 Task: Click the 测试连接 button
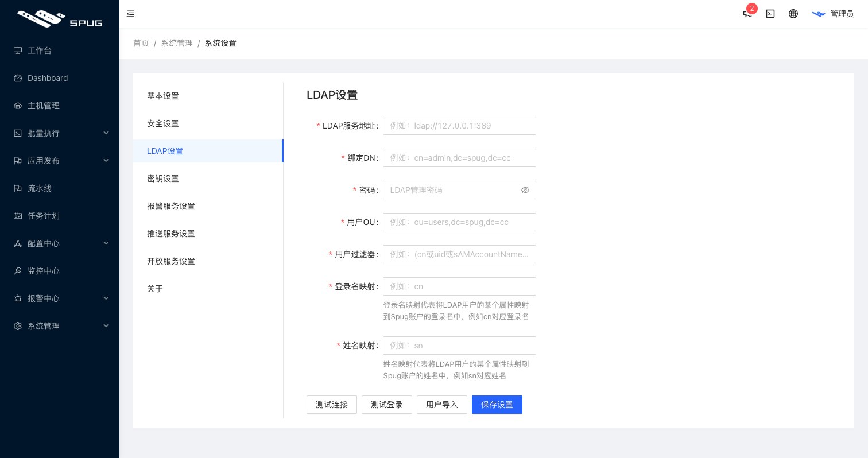click(x=332, y=405)
